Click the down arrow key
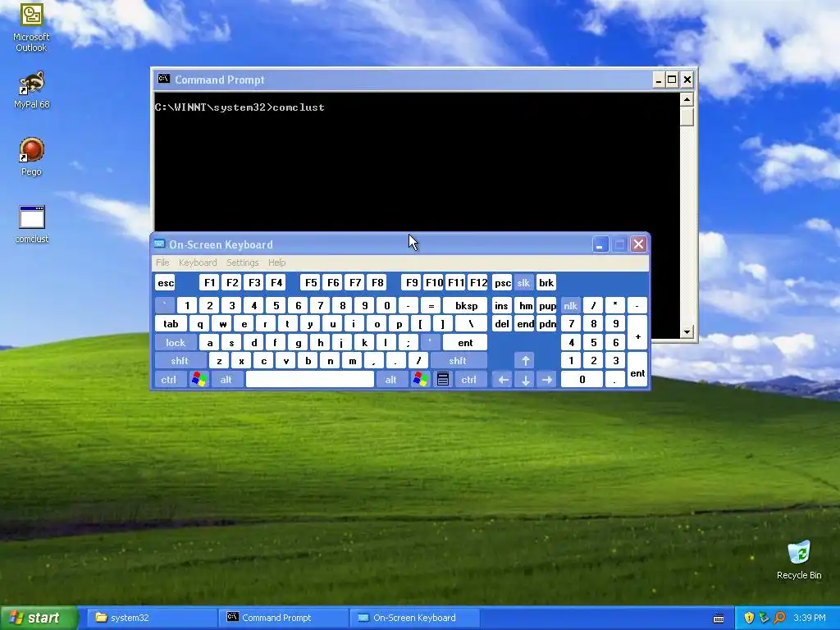The width and height of the screenshot is (840, 630). pyautogui.click(x=525, y=379)
